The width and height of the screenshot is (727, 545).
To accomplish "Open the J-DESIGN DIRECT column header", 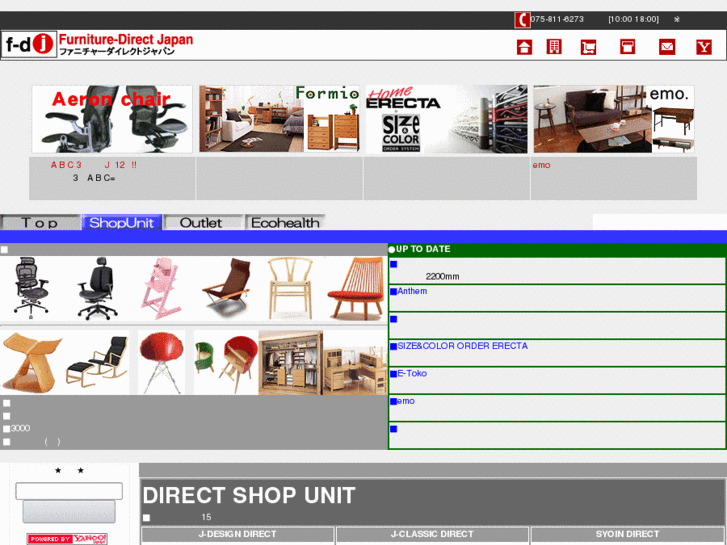I will (x=237, y=534).
